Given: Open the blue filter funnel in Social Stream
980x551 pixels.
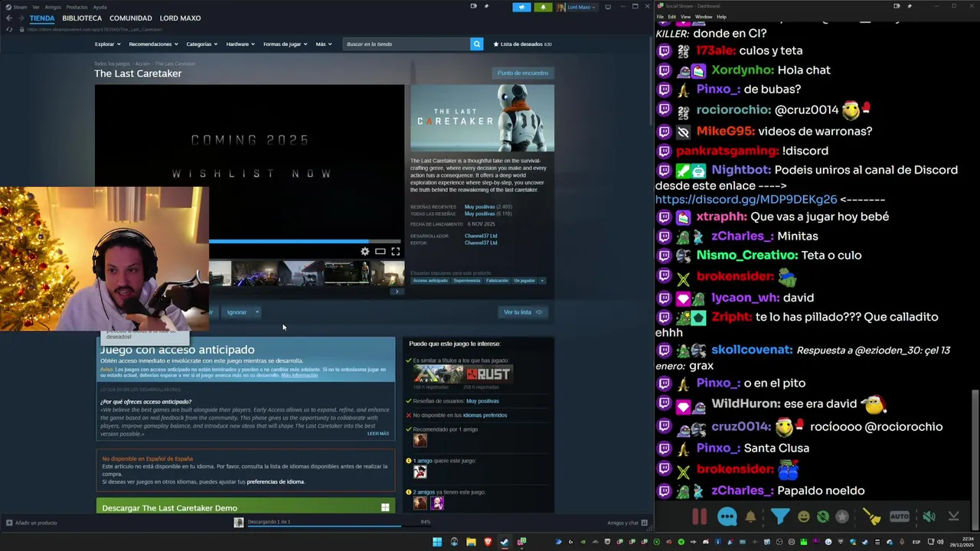Looking at the screenshot, I should [x=779, y=517].
